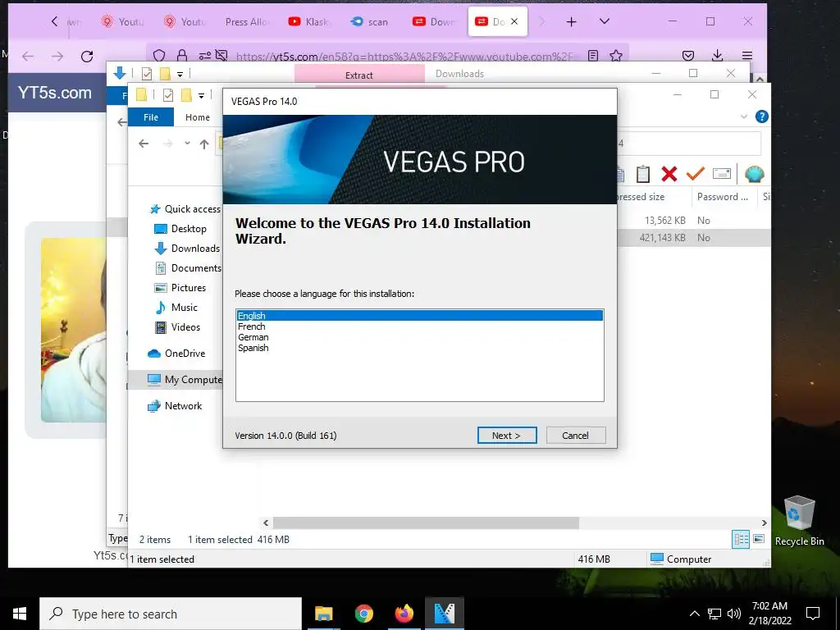Open Pictures in the navigation pane
840x630 pixels.
[x=180, y=288]
